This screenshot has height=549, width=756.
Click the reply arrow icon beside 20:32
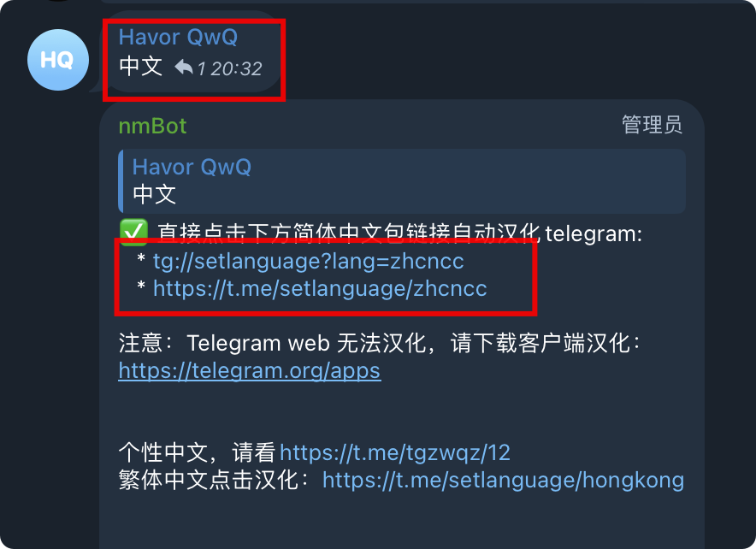[183, 68]
